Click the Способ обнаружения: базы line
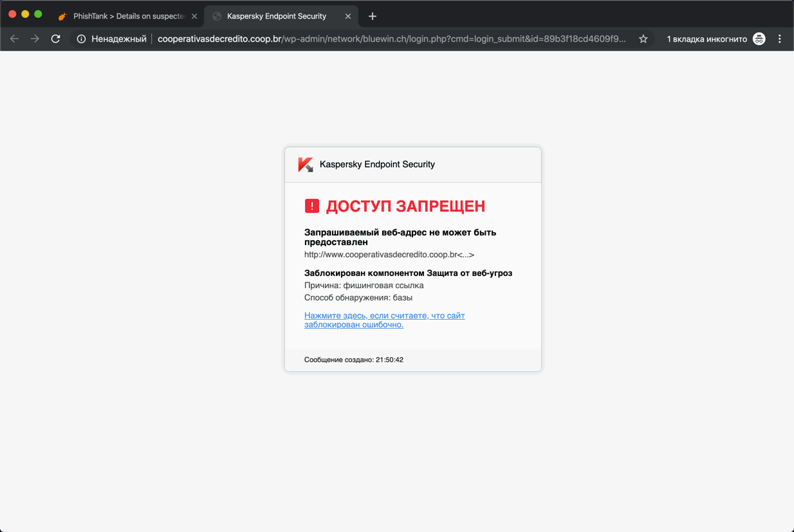 [x=358, y=297]
